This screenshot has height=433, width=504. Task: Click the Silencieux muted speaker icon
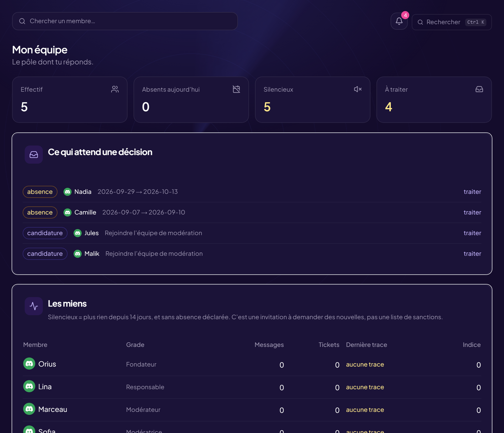(358, 89)
